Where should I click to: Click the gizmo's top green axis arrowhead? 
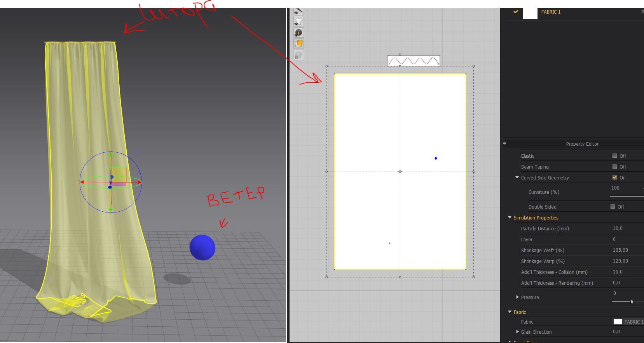click(111, 154)
